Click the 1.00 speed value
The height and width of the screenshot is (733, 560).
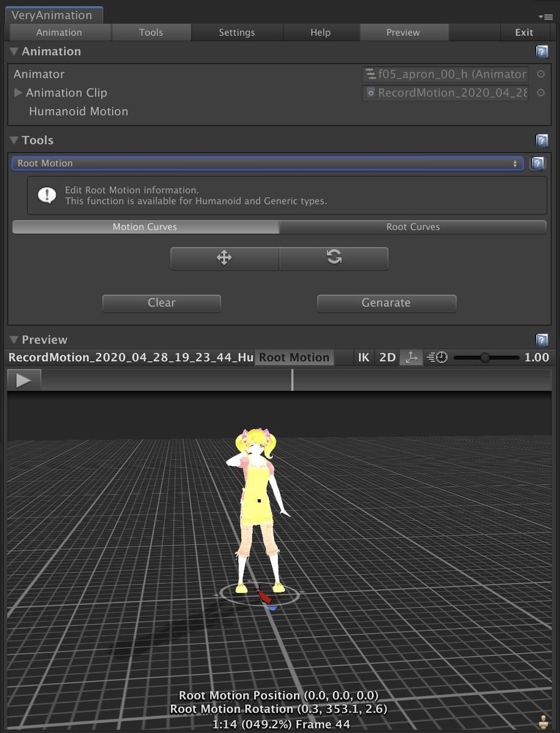pos(537,357)
